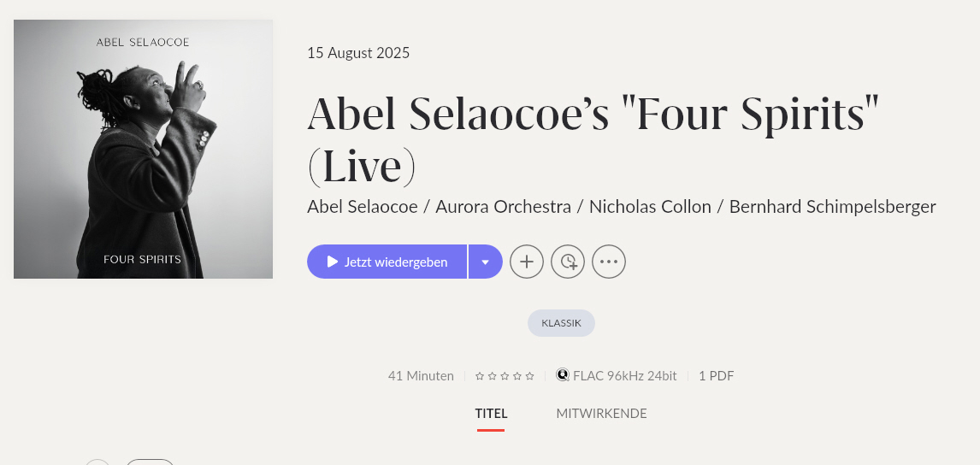Add album using the plus icon
The image size is (980, 465).
(x=527, y=262)
